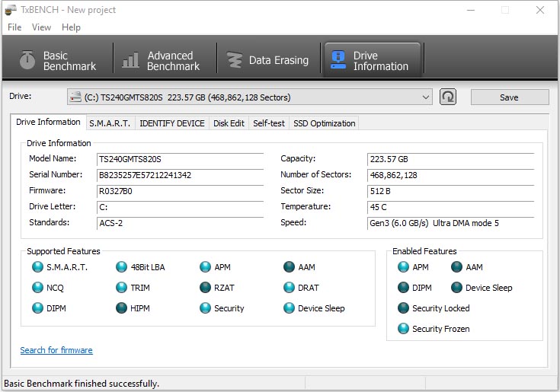Screen dimensions: 560x392
Task: Click the Temperature field 45 C
Action: (x=451, y=207)
